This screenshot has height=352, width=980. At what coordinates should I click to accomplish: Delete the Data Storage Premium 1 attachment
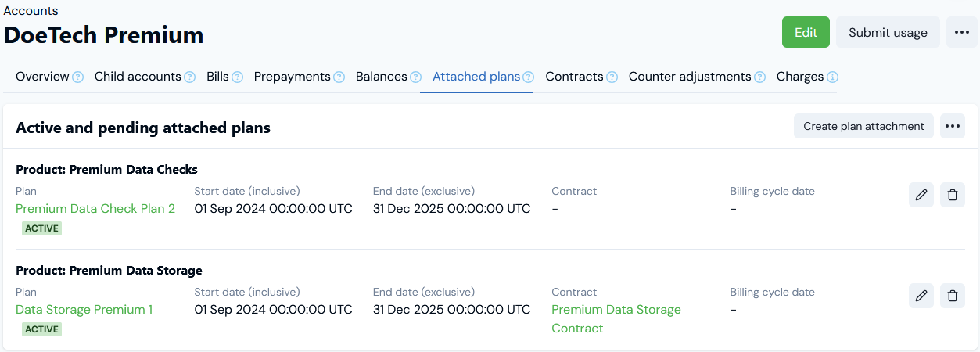(x=952, y=296)
